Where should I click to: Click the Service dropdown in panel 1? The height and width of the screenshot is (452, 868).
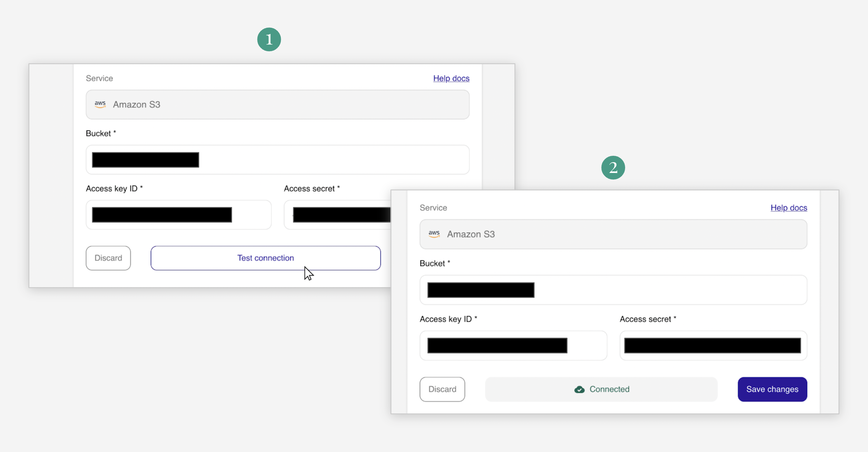[278, 104]
